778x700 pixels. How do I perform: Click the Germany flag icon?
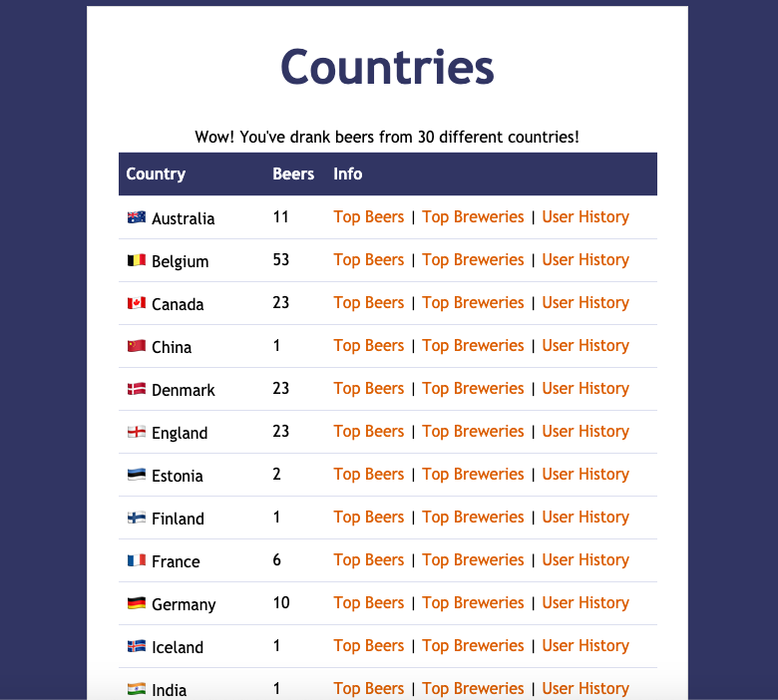pyautogui.click(x=137, y=602)
